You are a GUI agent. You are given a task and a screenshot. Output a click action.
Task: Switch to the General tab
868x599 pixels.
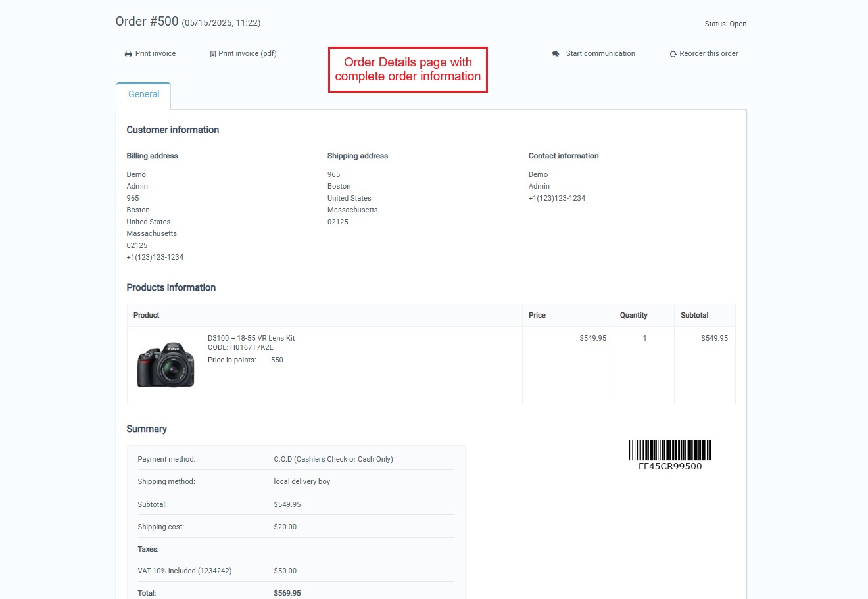coord(143,95)
